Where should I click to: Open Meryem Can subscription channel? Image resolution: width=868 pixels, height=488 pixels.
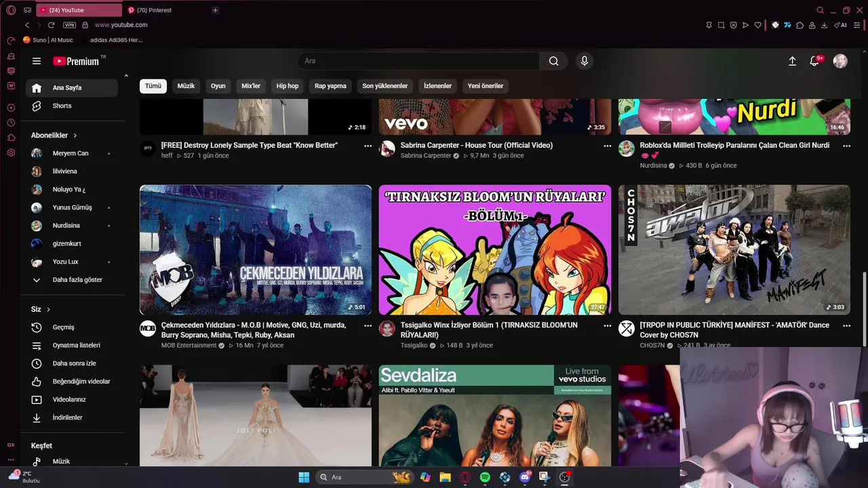72,153
